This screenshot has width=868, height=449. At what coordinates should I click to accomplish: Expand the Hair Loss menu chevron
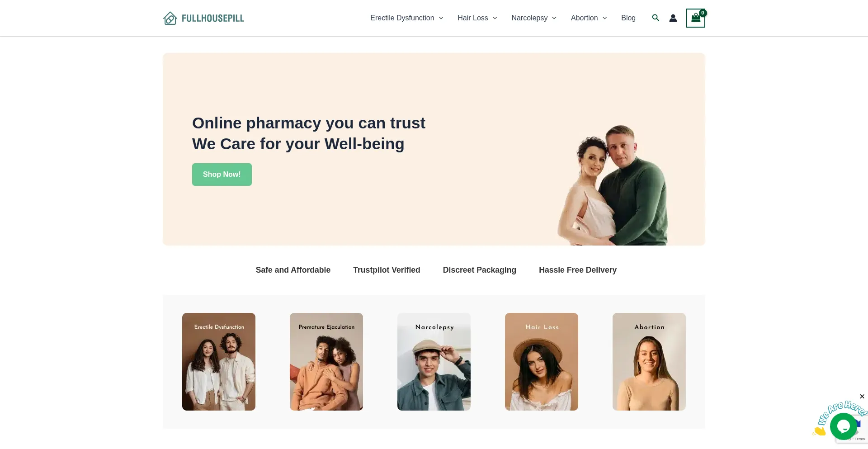pos(495,18)
